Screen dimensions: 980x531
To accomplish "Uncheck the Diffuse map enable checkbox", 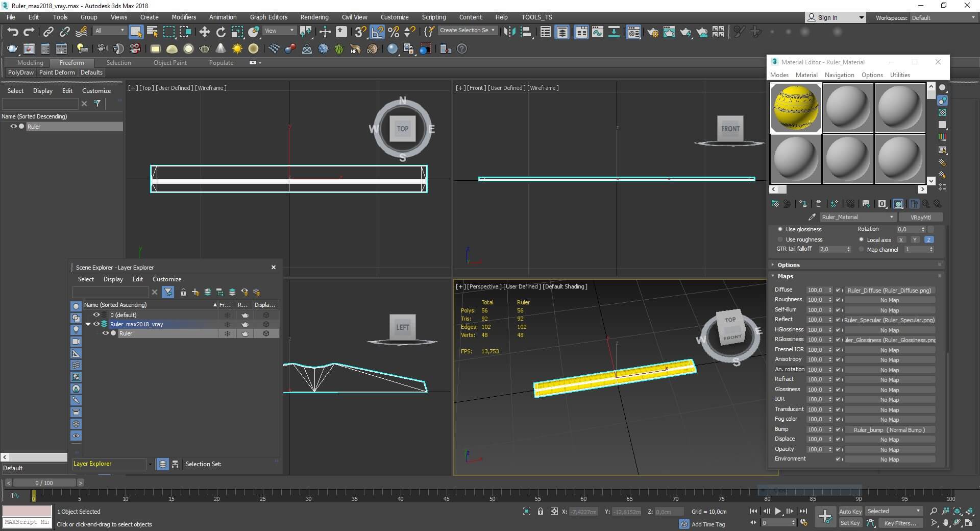I will pyautogui.click(x=838, y=290).
